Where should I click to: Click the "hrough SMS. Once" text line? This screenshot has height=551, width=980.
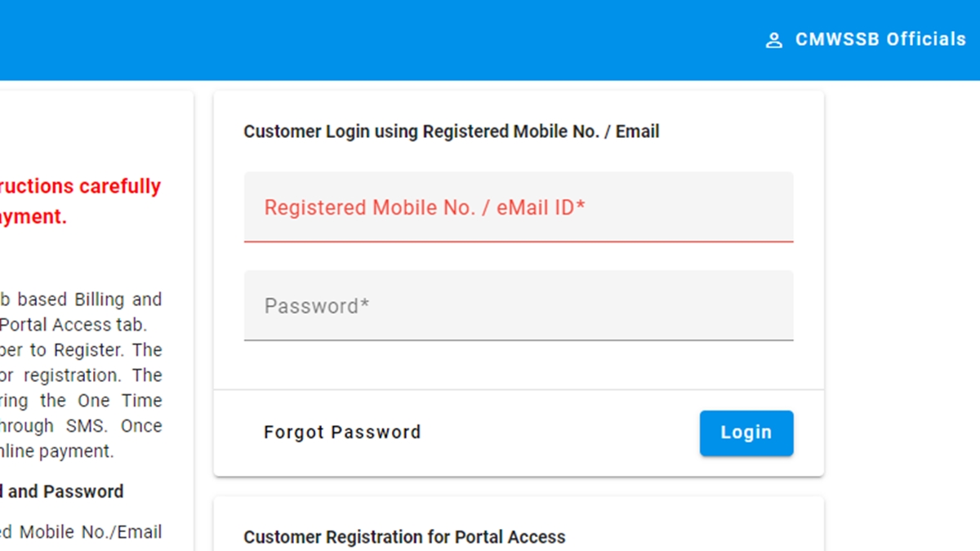click(81, 425)
